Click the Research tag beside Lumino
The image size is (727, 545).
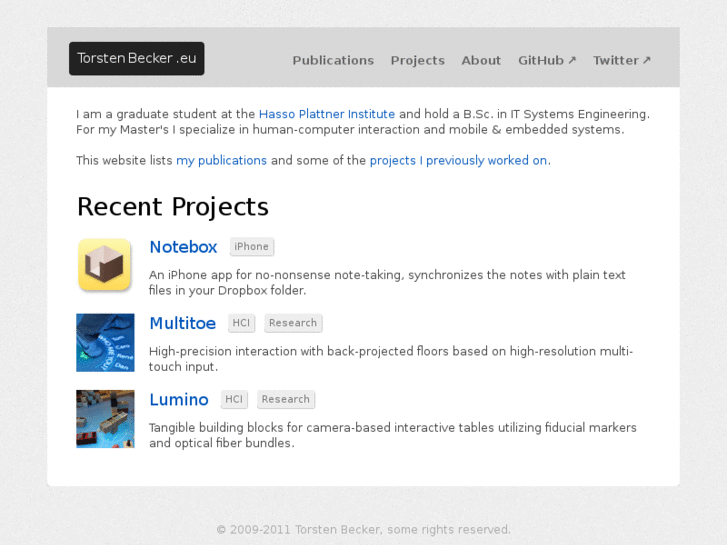click(x=286, y=400)
